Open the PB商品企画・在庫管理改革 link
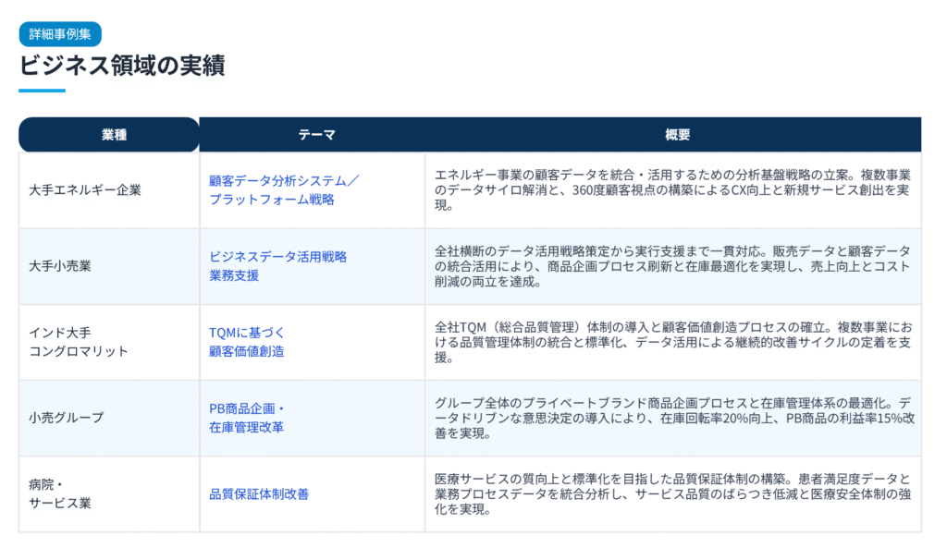Image resolution: width=947 pixels, height=560 pixels. 247,418
